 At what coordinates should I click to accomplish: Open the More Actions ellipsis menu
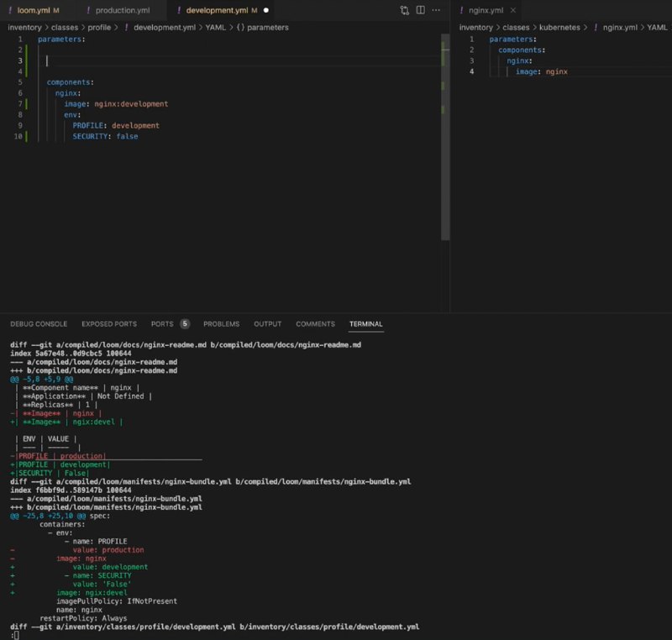[x=436, y=10]
